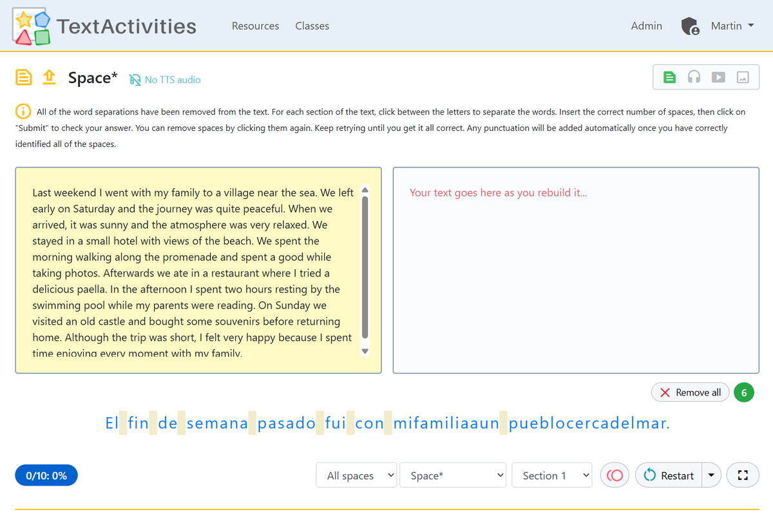Open the Resources menu
The image size is (773, 532).
click(x=255, y=26)
